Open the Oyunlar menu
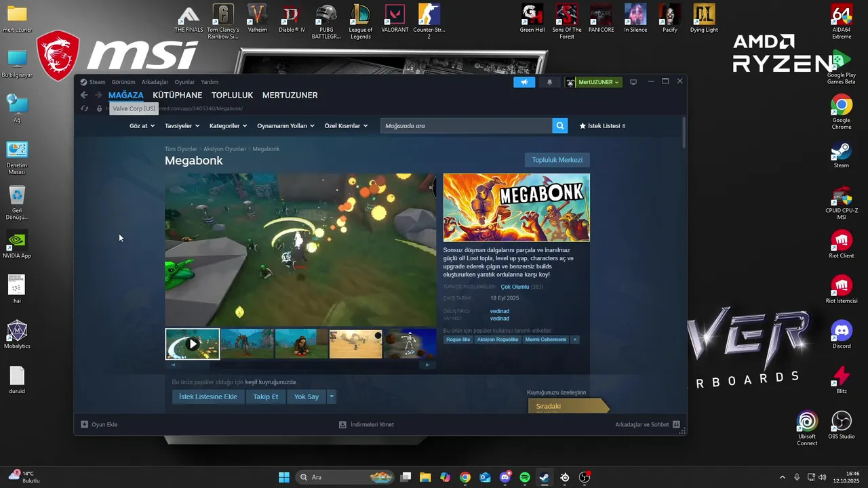Image resolution: width=868 pixels, height=488 pixels. 184,82
